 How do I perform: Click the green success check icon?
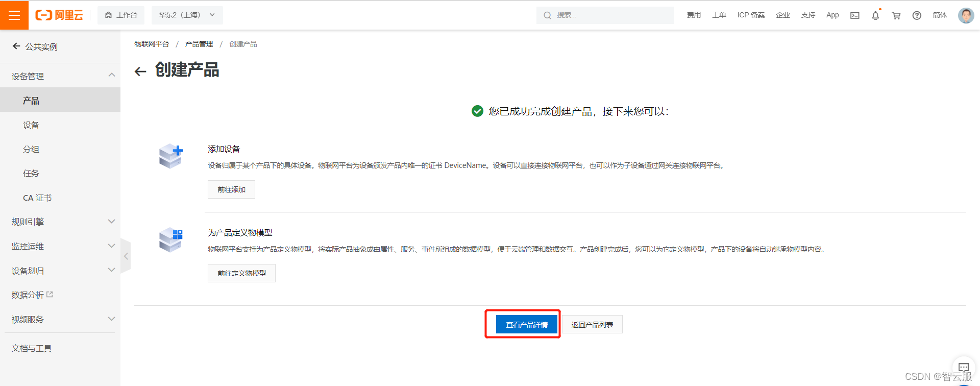(477, 111)
